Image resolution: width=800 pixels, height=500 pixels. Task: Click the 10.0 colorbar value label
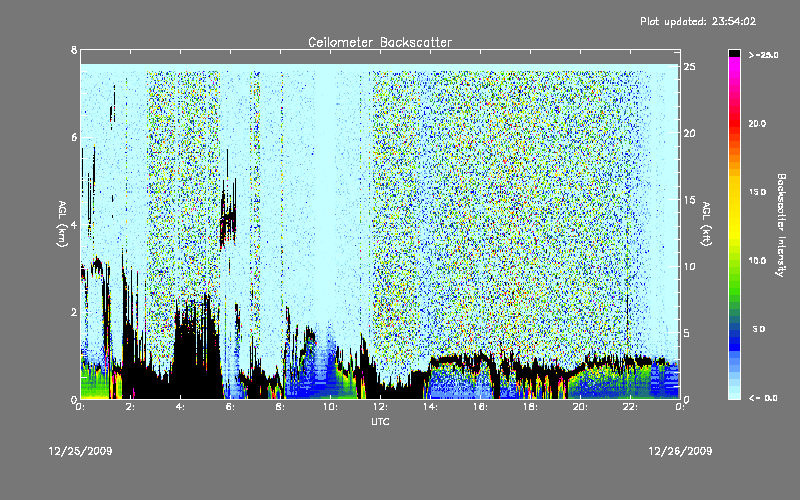coord(757,261)
